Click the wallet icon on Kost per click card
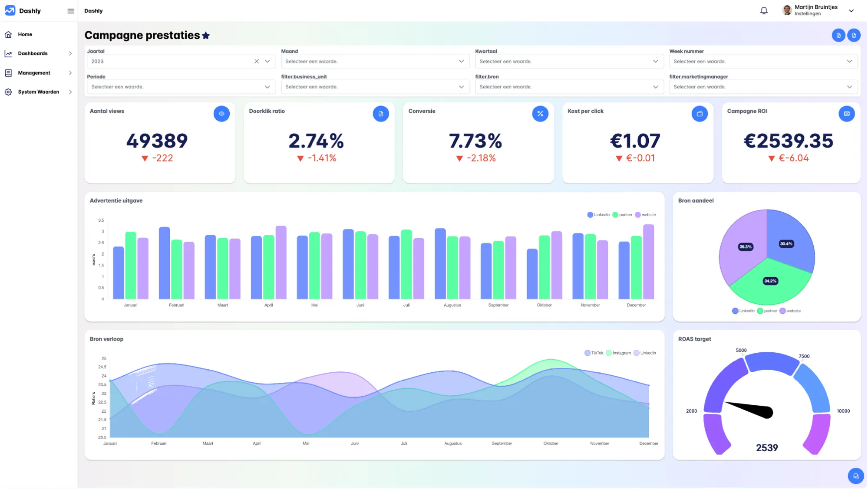The height and width of the screenshot is (489, 868). [x=700, y=114]
